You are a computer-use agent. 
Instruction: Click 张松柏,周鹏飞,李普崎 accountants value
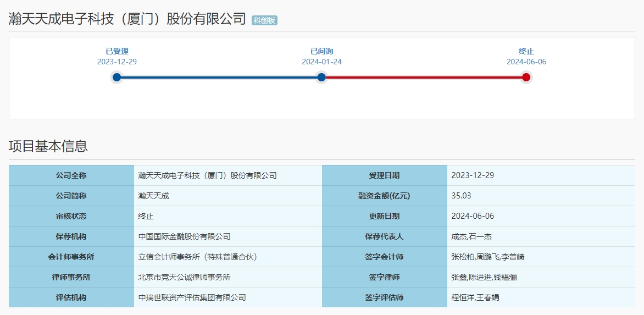[488, 257]
